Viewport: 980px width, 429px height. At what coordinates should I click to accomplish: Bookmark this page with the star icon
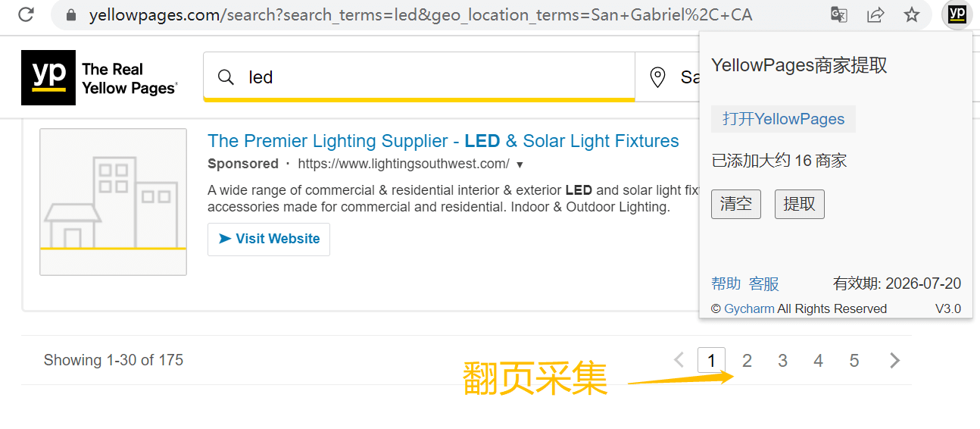click(912, 14)
